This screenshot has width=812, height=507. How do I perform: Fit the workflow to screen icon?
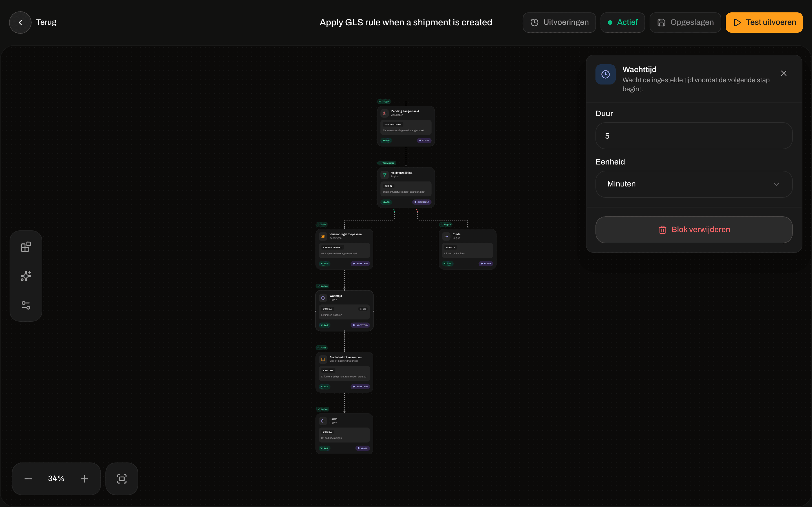122,479
